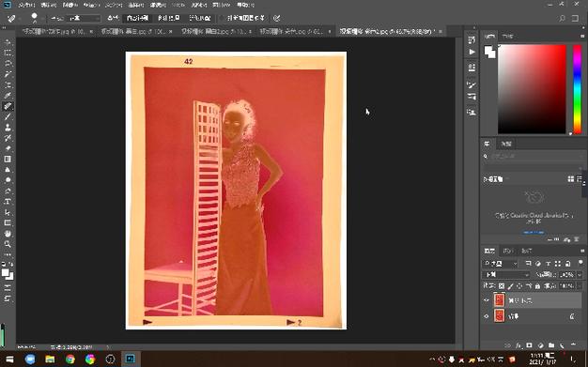Select the Pen tool
588x367 pixels.
coord(8,191)
